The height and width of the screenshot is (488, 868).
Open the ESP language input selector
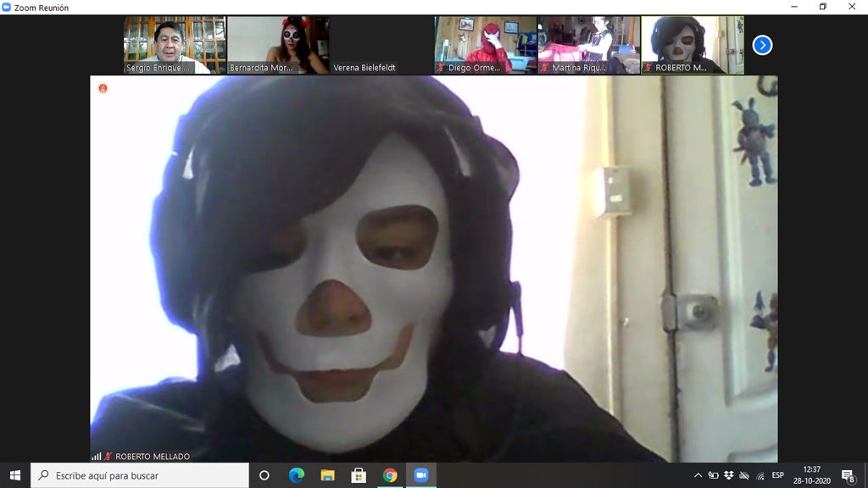777,475
